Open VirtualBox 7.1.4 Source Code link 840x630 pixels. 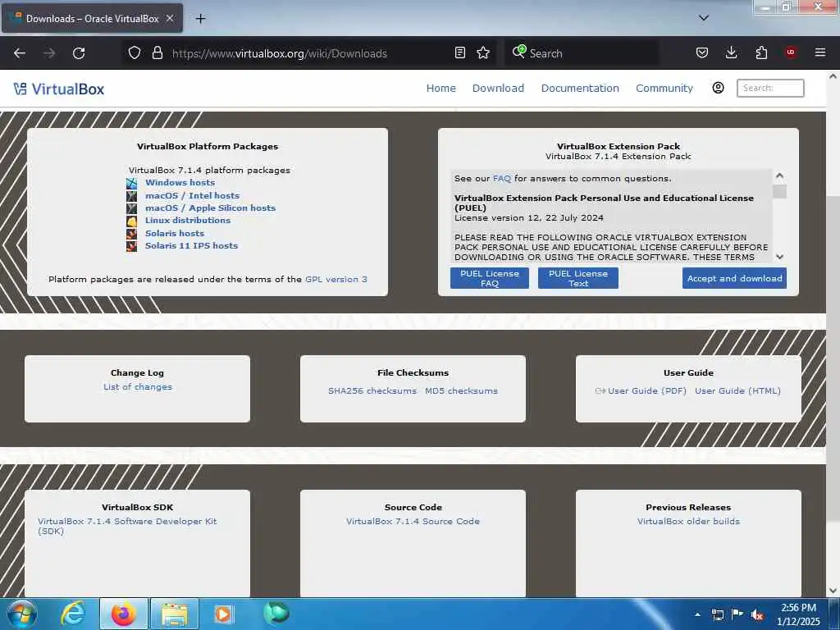coord(413,521)
